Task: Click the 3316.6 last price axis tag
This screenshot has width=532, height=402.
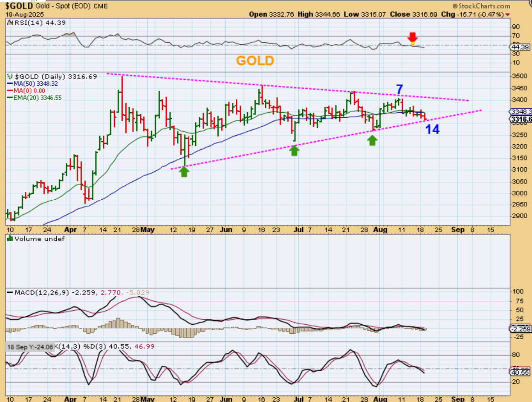Action: click(520, 119)
